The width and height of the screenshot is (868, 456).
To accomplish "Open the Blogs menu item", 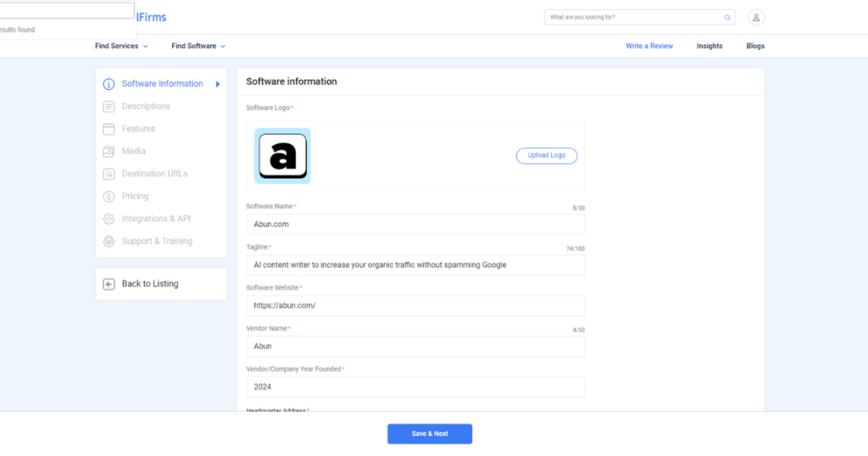I will click(755, 46).
